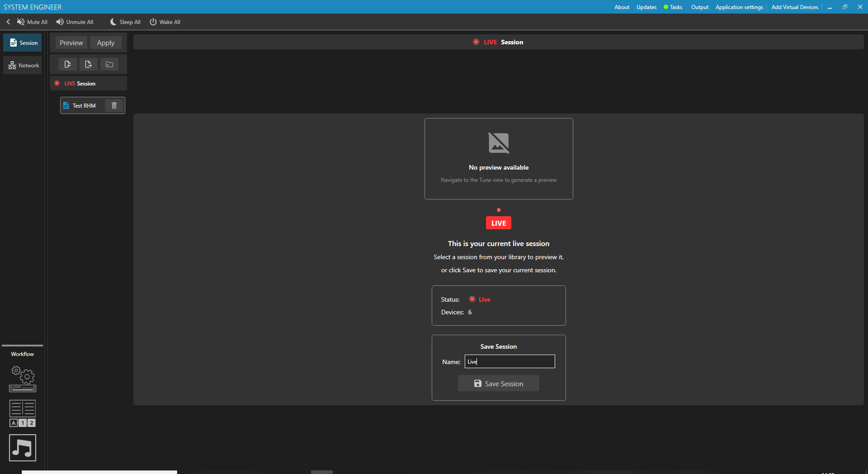
Task: Open the music note workflow step
Action: pos(23,448)
